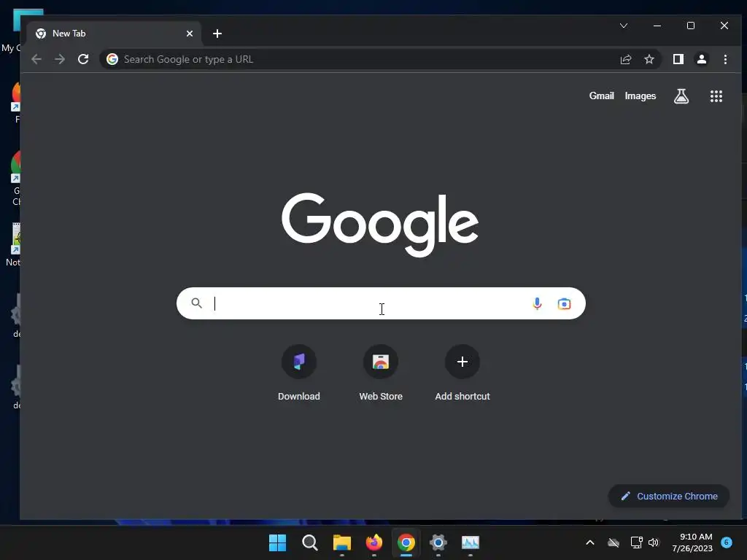Click the Google icon in address bar
Viewport: 747px width, 560px height.
[112, 59]
